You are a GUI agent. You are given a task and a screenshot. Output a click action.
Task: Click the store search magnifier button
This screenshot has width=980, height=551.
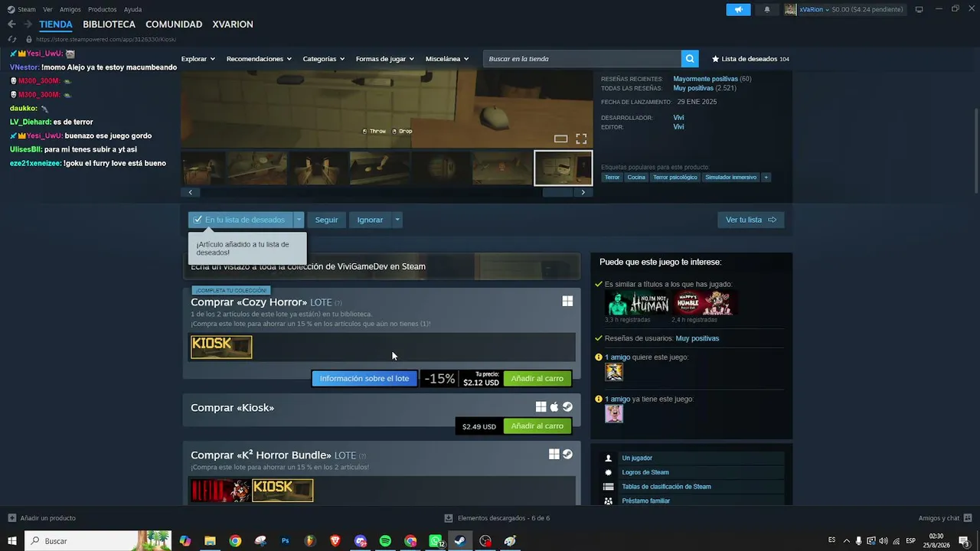pos(690,59)
